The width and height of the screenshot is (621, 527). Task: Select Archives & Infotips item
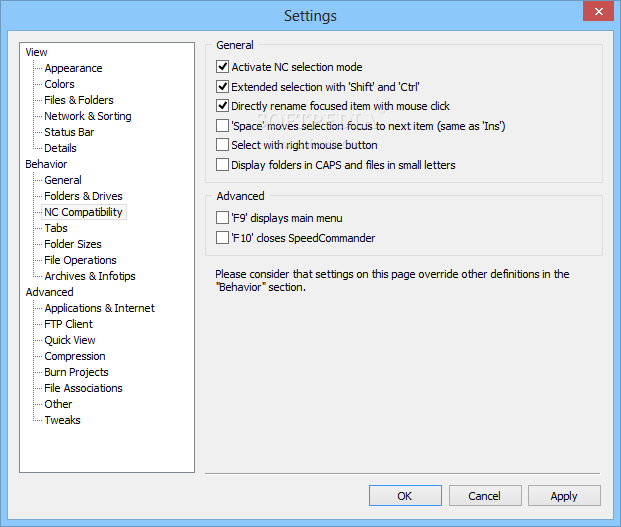pyautogui.click(x=90, y=276)
